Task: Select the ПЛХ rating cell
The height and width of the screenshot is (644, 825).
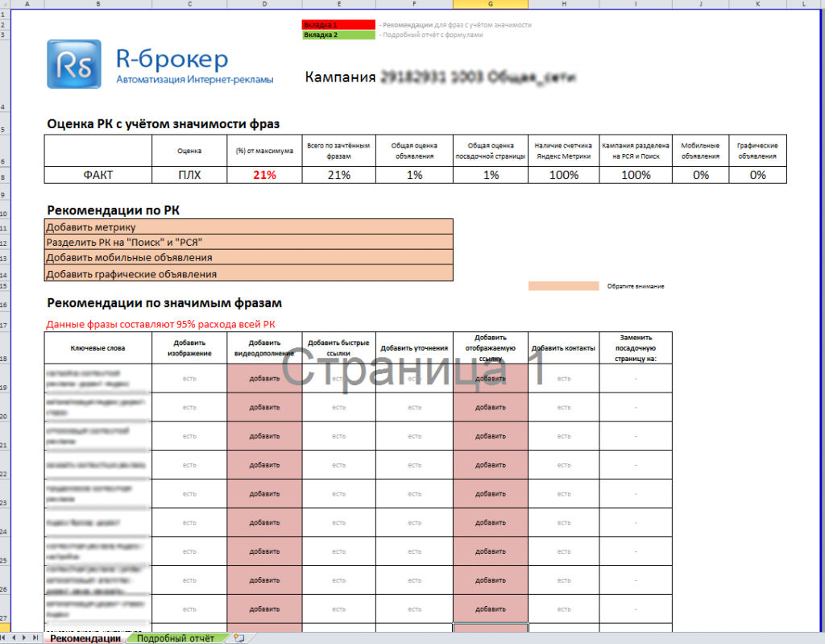Action: (189, 175)
